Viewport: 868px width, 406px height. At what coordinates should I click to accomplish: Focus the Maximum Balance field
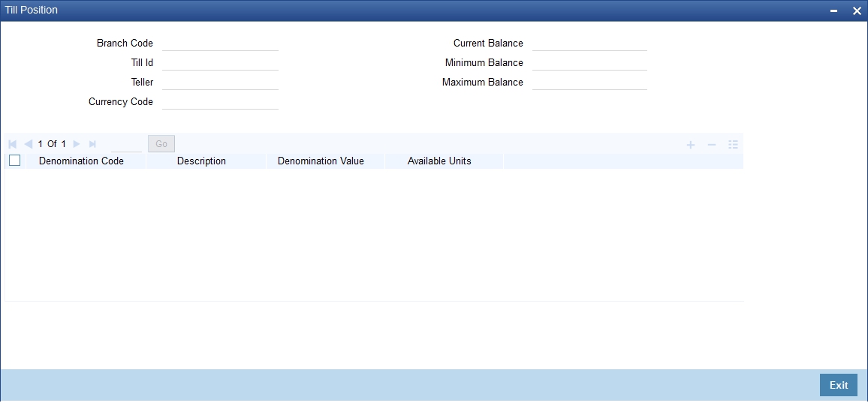[589, 82]
